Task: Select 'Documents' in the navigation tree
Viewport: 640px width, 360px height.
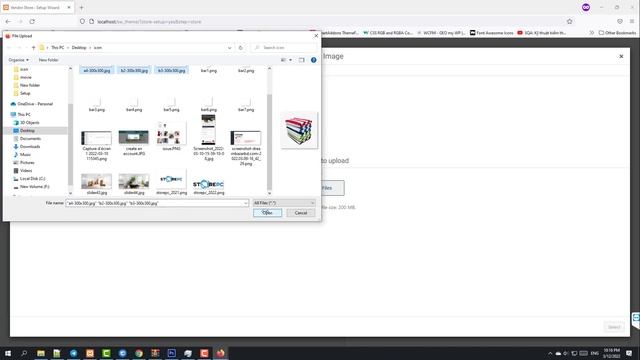Action: (x=30, y=139)
